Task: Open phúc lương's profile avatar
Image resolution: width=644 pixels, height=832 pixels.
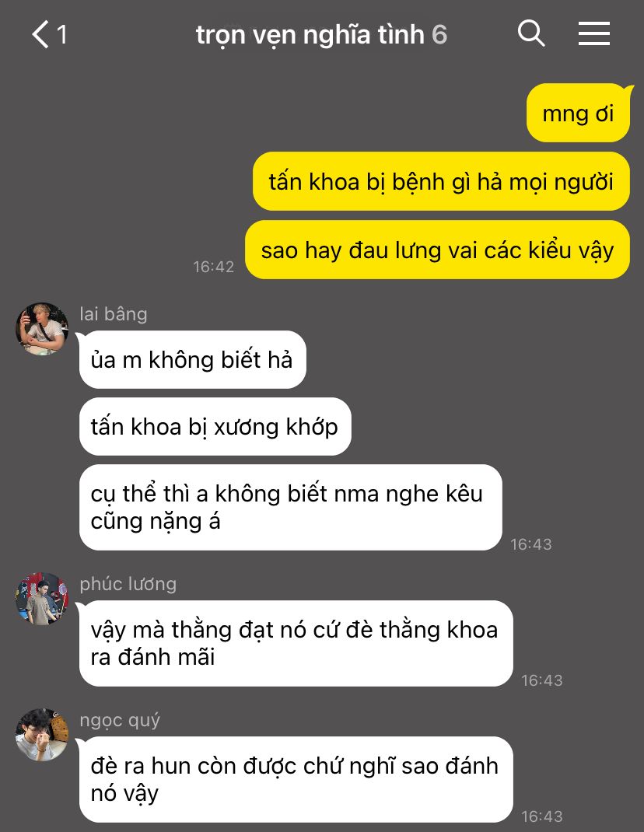Action: (x=42, y=599)
